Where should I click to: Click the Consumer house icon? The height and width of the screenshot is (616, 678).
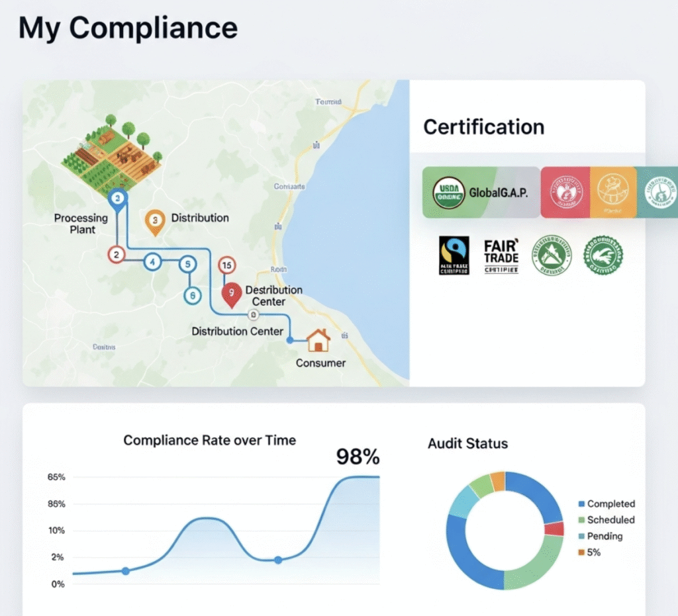point(318,341)
